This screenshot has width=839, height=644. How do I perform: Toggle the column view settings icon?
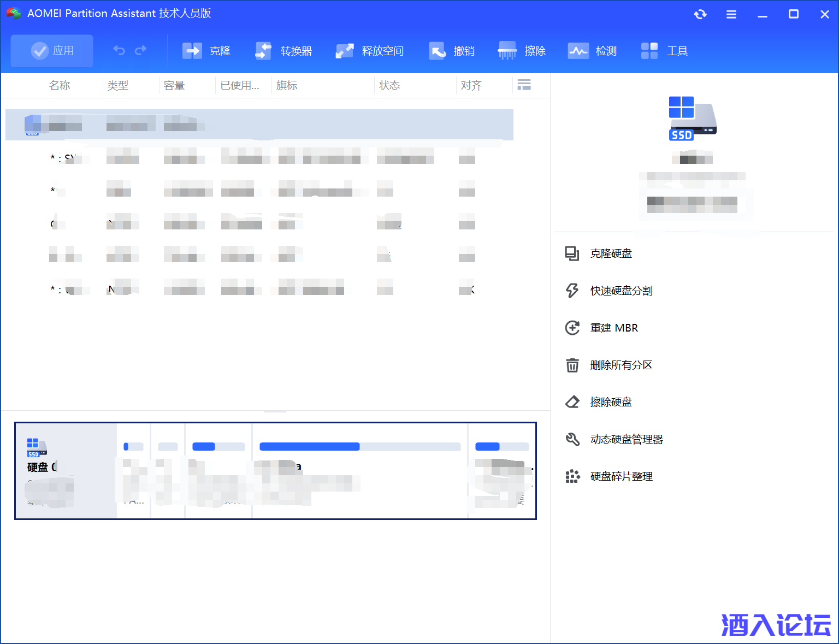[524, 85]
